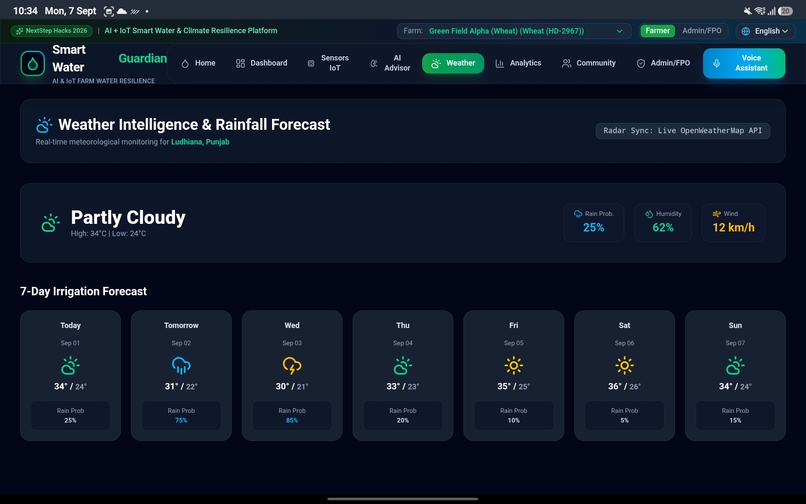Viewport: 806px width, 504px height.
Task: Open Admin/FPO in navigation bar
Action: pyautogui.click(x=663, y=63)
